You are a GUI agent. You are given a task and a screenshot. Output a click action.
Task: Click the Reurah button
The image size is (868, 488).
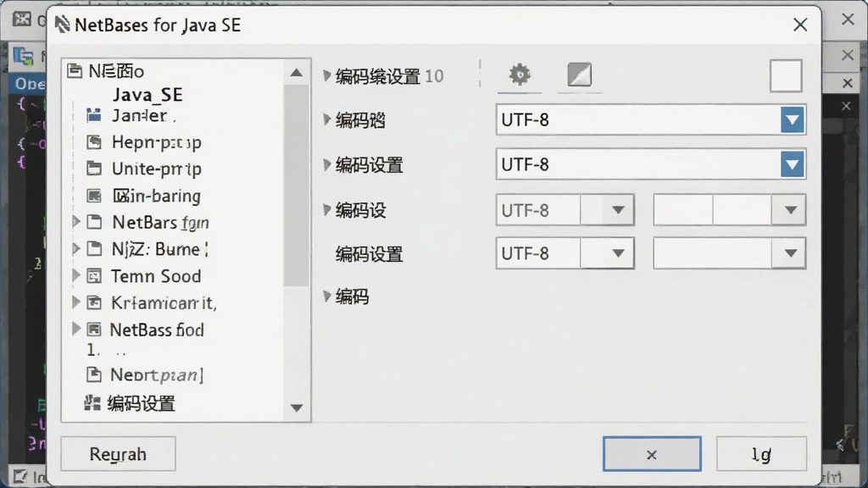click(x=118, y=454)
